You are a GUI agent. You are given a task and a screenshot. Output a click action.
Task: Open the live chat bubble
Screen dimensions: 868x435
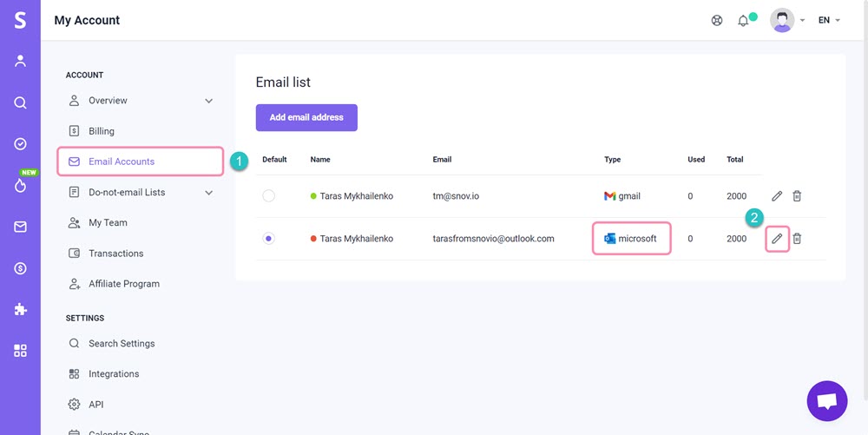coord(827,401)
